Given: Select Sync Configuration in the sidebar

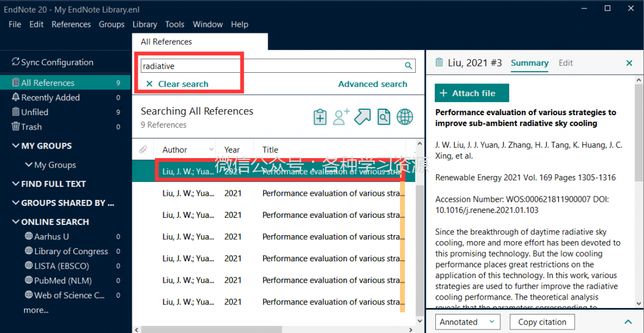Looking at the screenshot, I should pos(57,62).
